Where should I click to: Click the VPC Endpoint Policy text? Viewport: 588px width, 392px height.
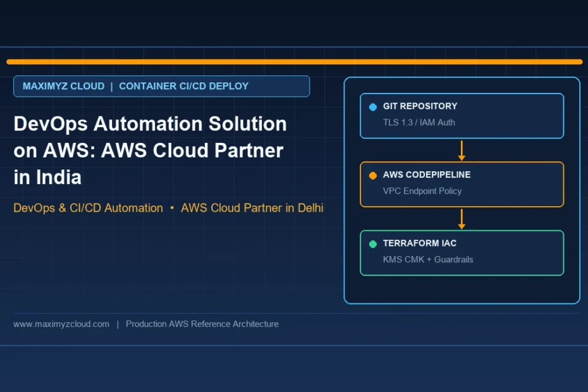point(422,191)
